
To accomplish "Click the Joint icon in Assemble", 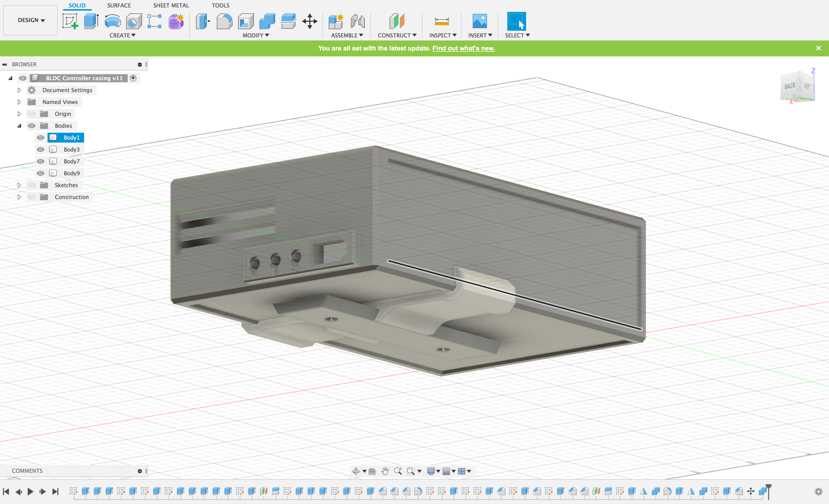I will (357, 21).
